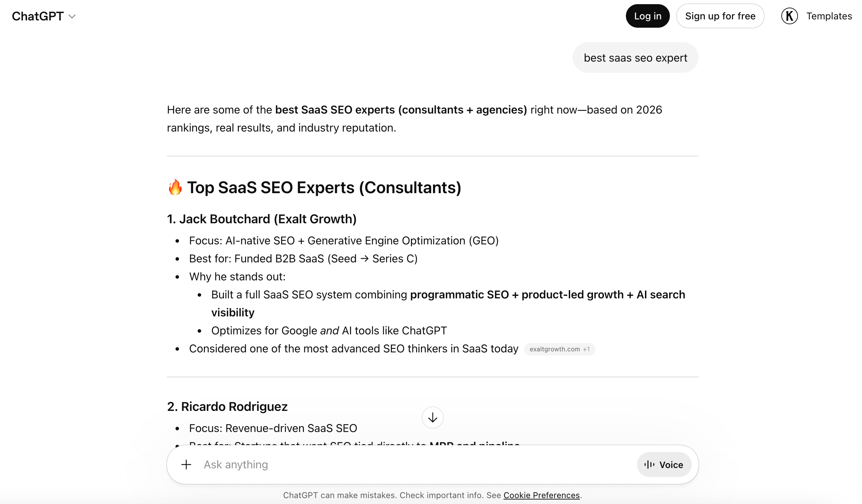Image resolution: width=862 pixels, height=504 pixels.
Task: Open the exaltgrowth.com source citation chip
Action: 559,349
